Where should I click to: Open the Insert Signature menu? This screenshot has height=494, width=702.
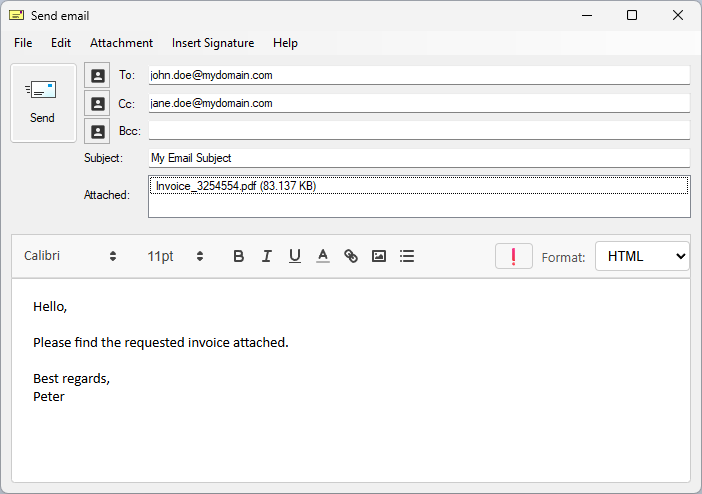[x=213, y=43]
